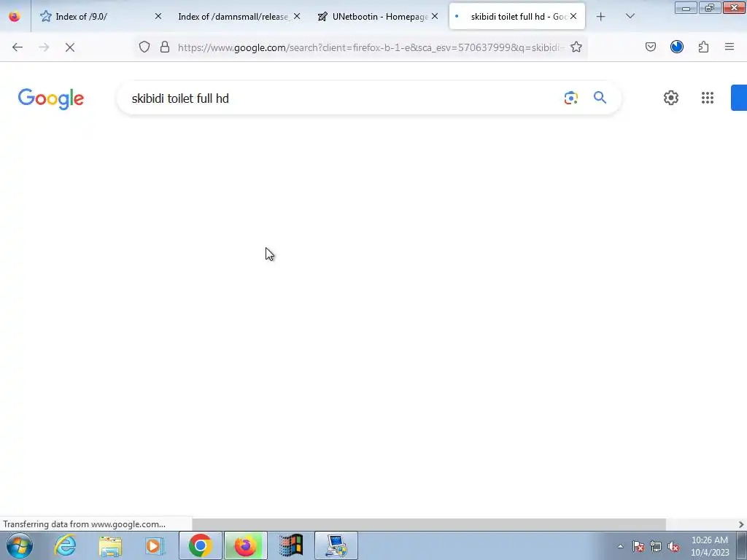The width and height of the screenshot is (747, 560).
Task: Go back one page
Action: point(18,47)
